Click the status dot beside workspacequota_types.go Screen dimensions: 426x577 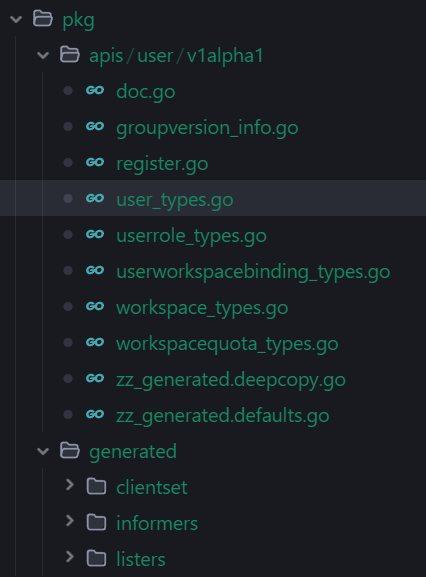68,343
